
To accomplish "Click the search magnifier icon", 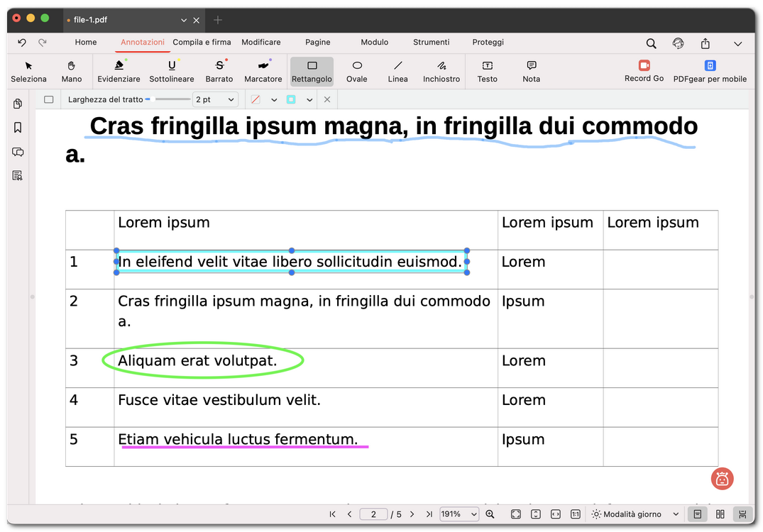I will [x=651, y=43].
